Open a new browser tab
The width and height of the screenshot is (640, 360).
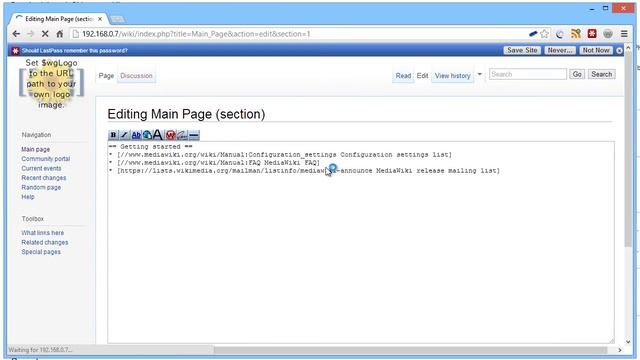point(118,19)
